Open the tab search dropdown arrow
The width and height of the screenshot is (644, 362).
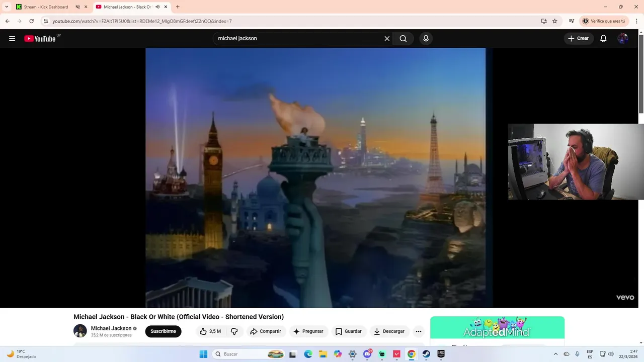7,7
